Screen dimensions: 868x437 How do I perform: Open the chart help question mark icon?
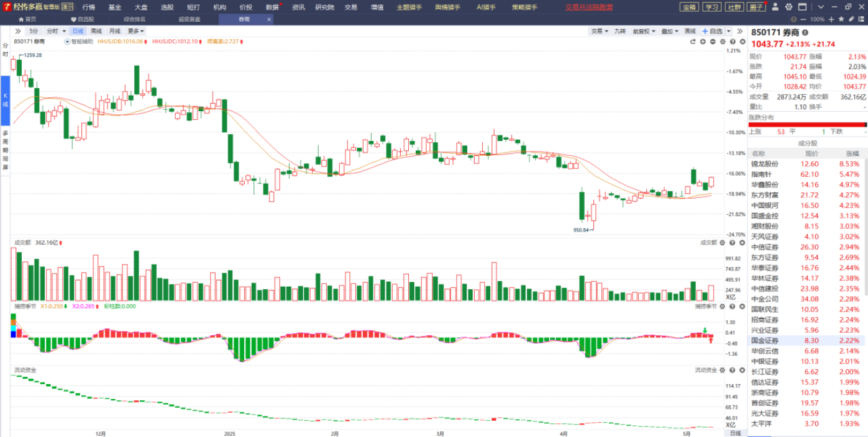pos(732,42)
